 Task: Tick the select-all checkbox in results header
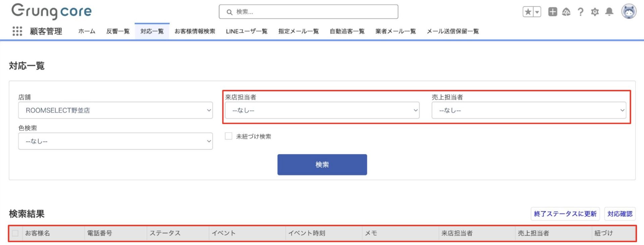pyautogui.click(x=15, y=233)
